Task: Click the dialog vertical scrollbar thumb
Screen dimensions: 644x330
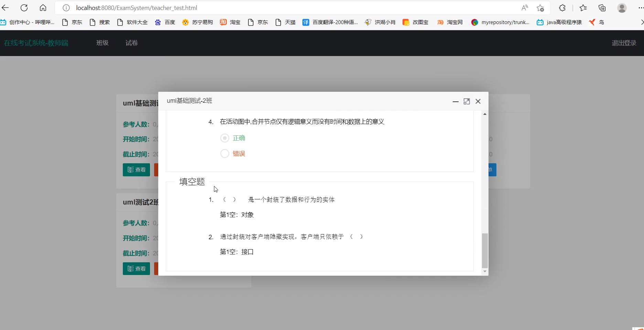Action: 485,250
